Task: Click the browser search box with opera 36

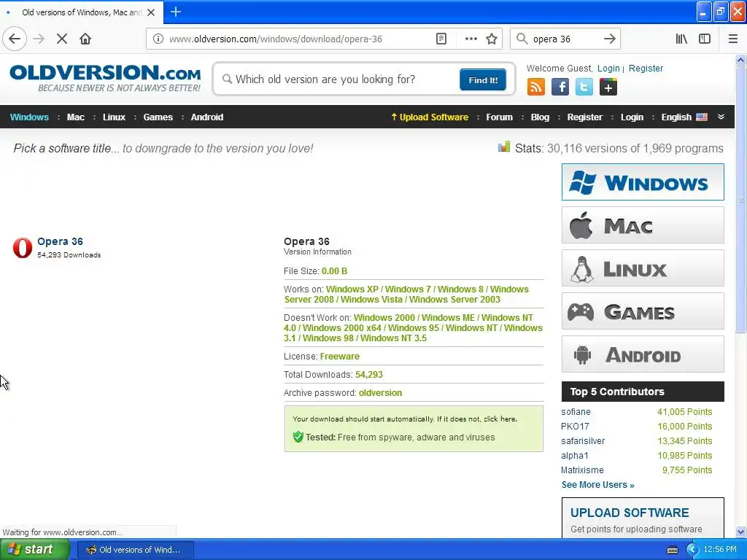Action: point(564,39)
